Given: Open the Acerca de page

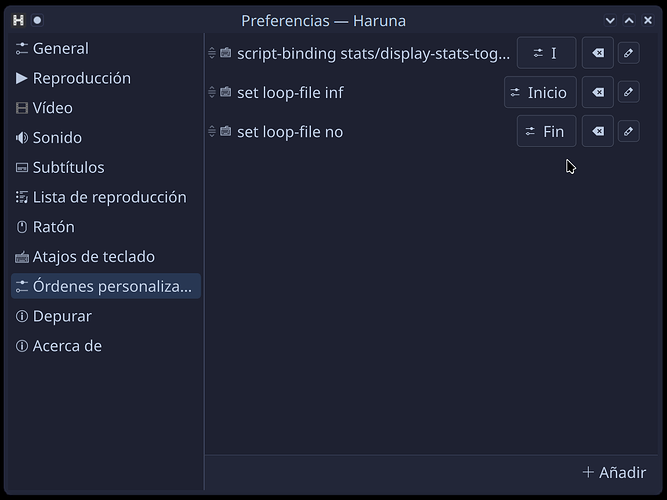Looking at the screenshot, I should point(105,346).
